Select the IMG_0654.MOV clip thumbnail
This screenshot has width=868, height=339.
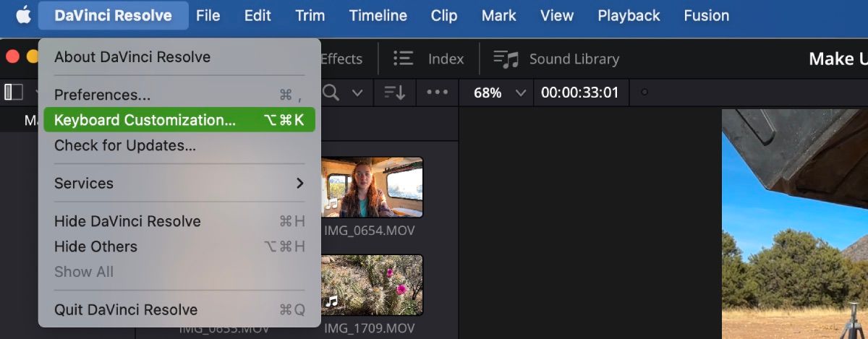[x=372, y=187]
